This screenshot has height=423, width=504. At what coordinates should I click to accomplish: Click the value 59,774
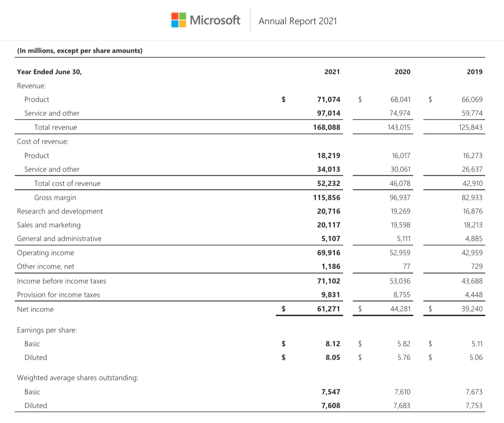[x=472, y=113]
